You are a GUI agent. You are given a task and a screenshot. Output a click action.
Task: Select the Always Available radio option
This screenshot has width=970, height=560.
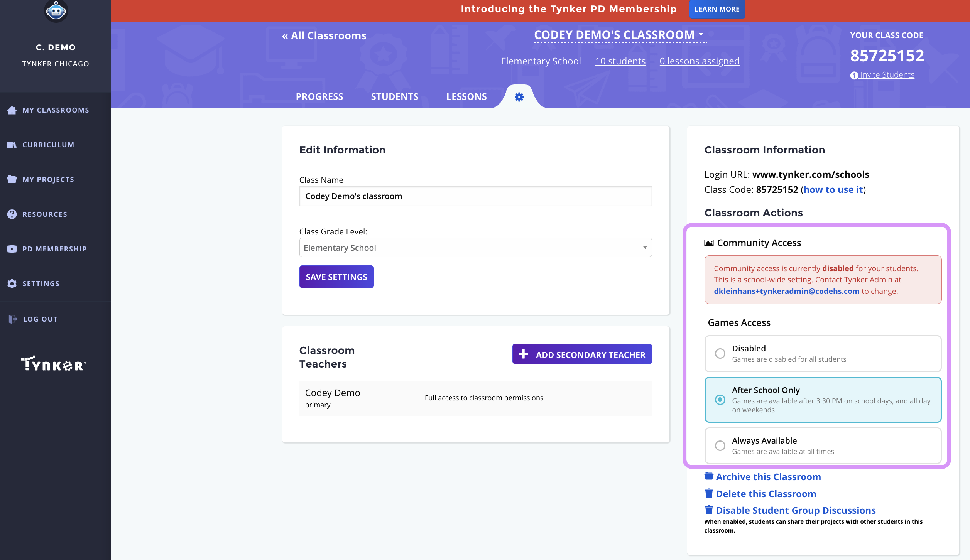click(x=720, y=445)
